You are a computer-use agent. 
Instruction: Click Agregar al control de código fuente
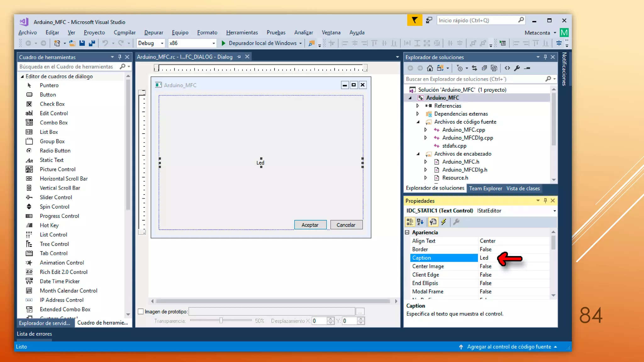(509, 347)
